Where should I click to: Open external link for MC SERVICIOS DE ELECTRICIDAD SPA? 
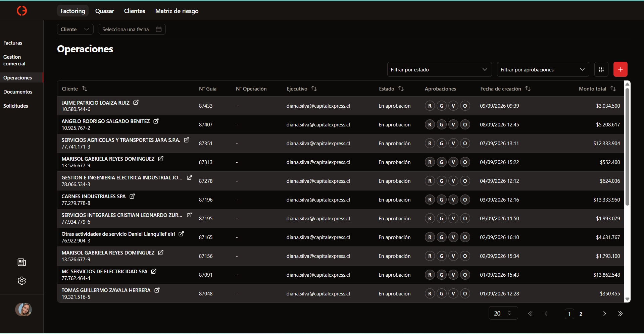(154, 271)
